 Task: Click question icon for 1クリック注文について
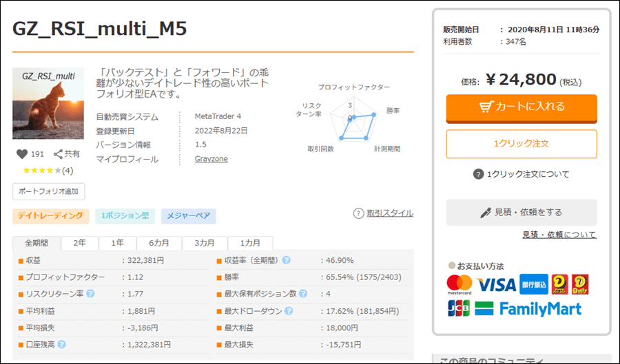(479, 174)
